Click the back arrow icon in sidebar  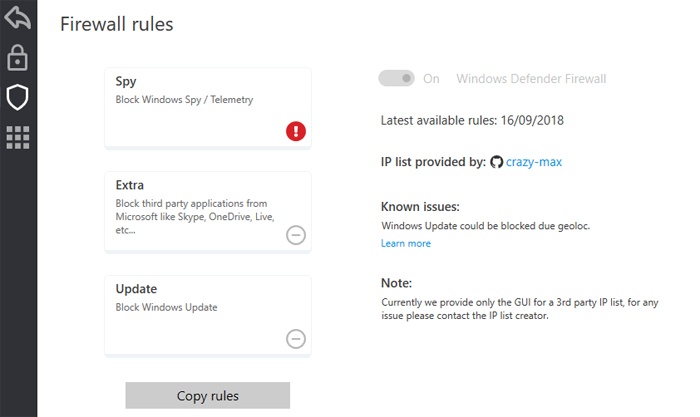18,18
